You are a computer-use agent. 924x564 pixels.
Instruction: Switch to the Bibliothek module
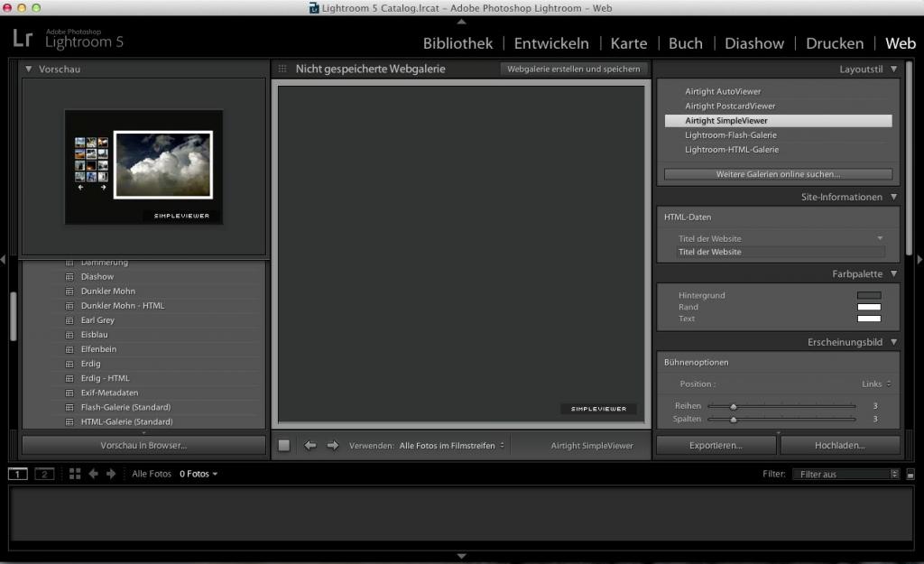tap(457, 43)
